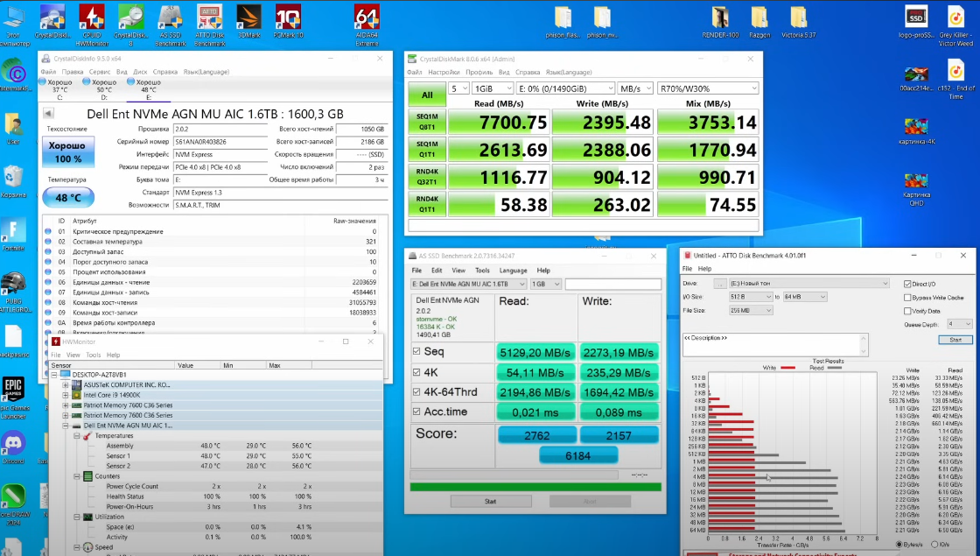Click the 48 °C temperature indicator in CrystalDiskInfo
Viewport: 980px width, 556px height.
(68, 198)
